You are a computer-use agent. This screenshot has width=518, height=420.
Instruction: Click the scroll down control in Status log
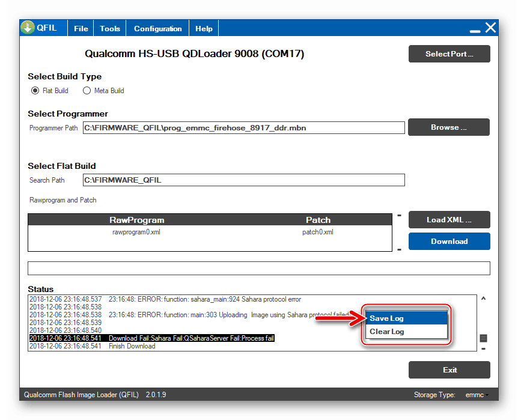[x=483, y=348]
